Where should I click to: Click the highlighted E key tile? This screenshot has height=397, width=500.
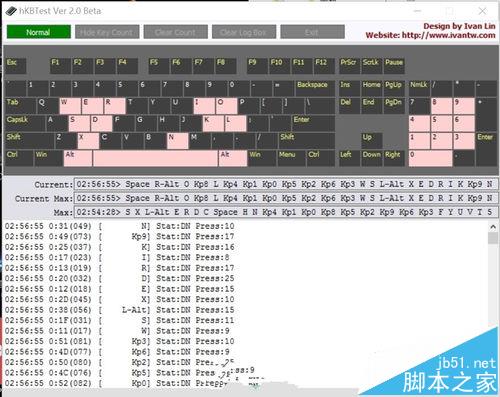pyautogui.click(x=92, y=106)
